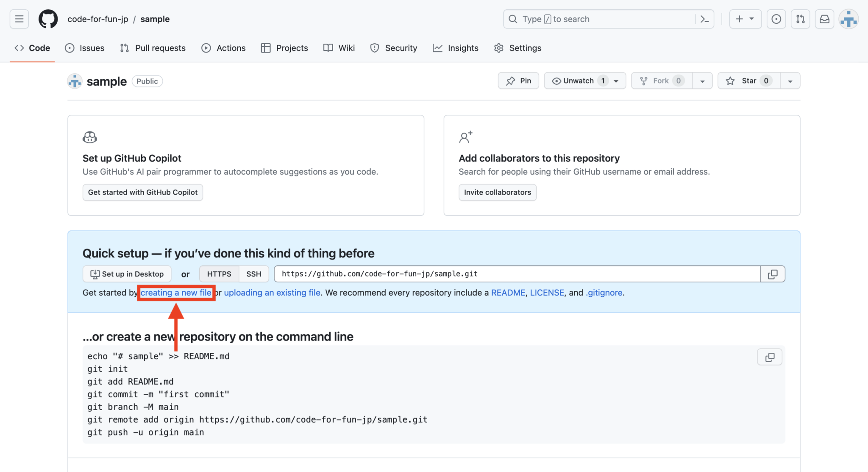View your pull requests via the header icon

click(x=801, y=19)
